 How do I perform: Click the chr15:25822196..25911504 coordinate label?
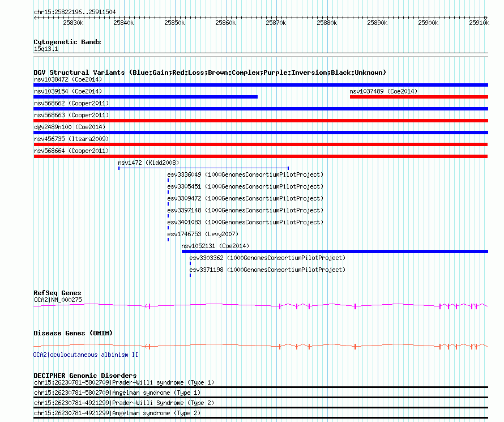pyautogui.click(x=75, y=12)
